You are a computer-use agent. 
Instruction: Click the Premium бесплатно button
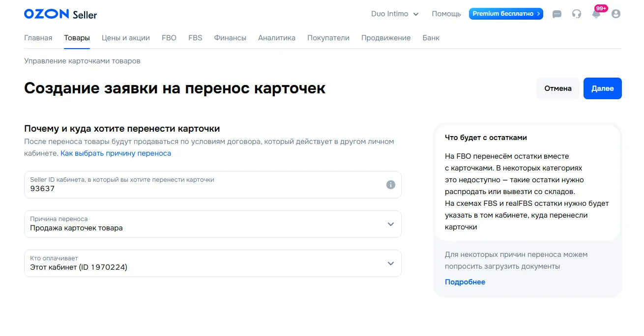pos(506,14)
